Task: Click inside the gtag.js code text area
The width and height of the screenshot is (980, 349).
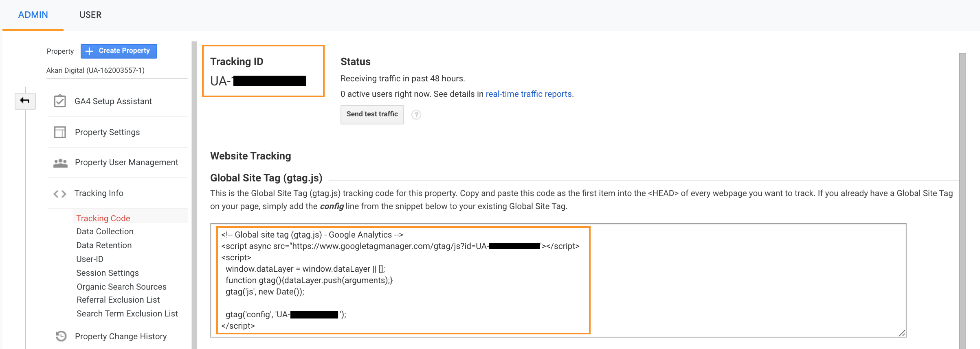Action: [x=558, y=280]
